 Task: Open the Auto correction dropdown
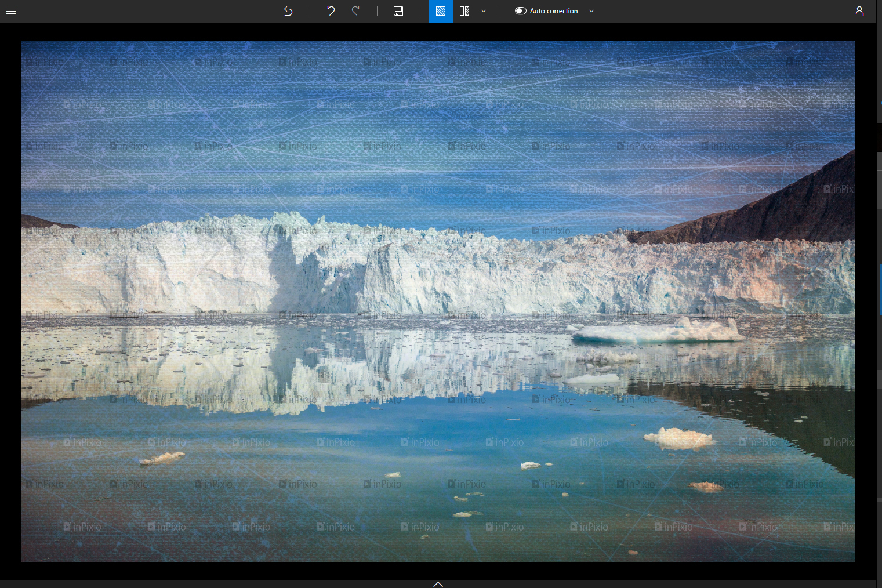[591, 11]
